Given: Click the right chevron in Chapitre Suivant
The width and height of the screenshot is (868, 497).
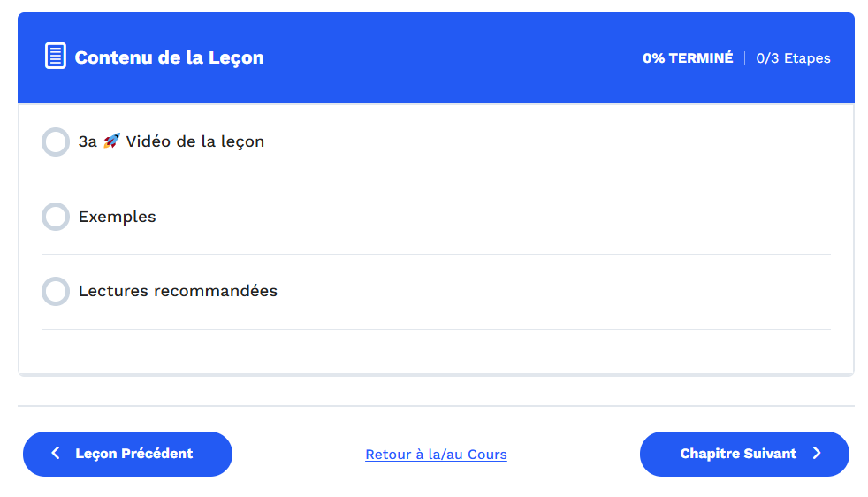Looking at the screenshot, I should (x=817, y=454).
